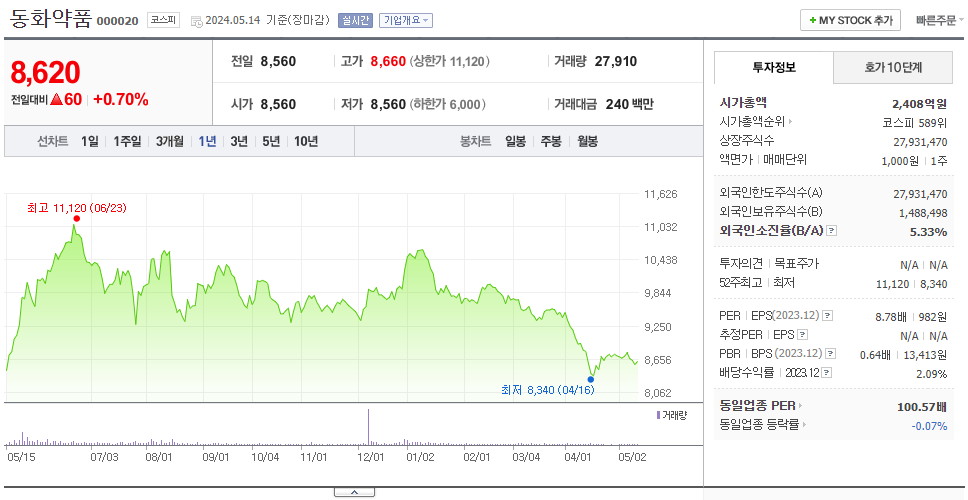Viewport: 968px width, 500px height.
Task: Click the clock icon beside 2024.05.14 date
Action: pos(196,21)
